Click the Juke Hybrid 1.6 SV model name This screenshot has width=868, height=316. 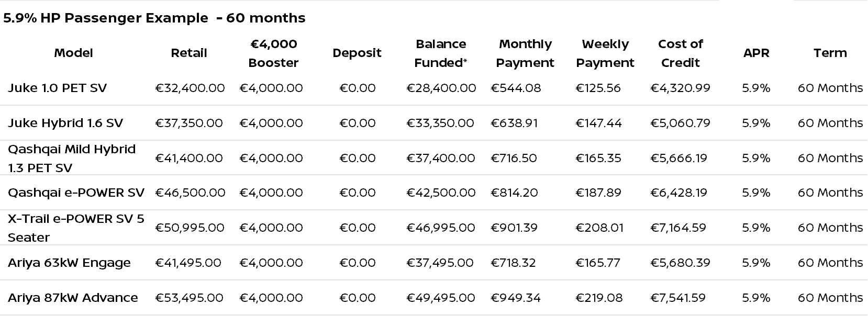point(65,123)
